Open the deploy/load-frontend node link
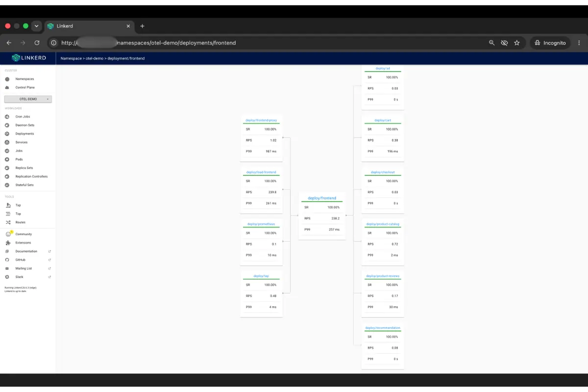This screenshot has height=392, width=588. [261, 172]
